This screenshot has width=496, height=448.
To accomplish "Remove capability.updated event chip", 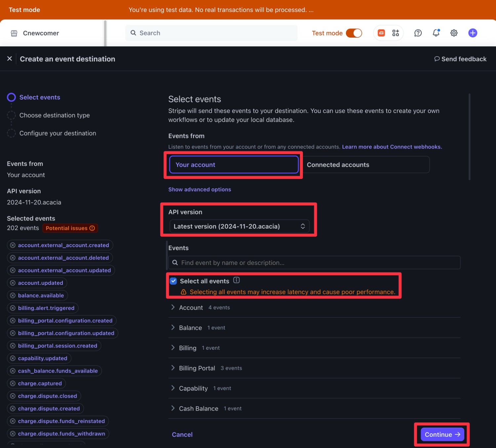I will pos(13,358).
